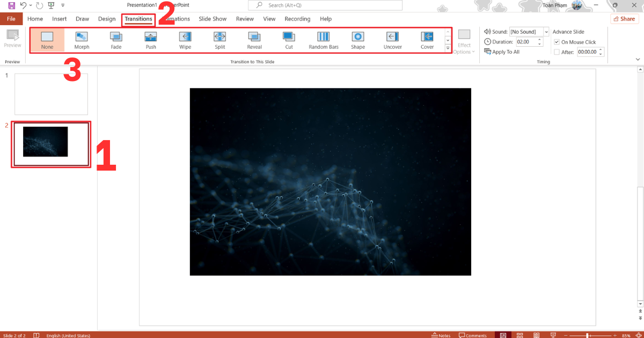
Task: Apply the Push transition
Action: click(x=150, y=40)
